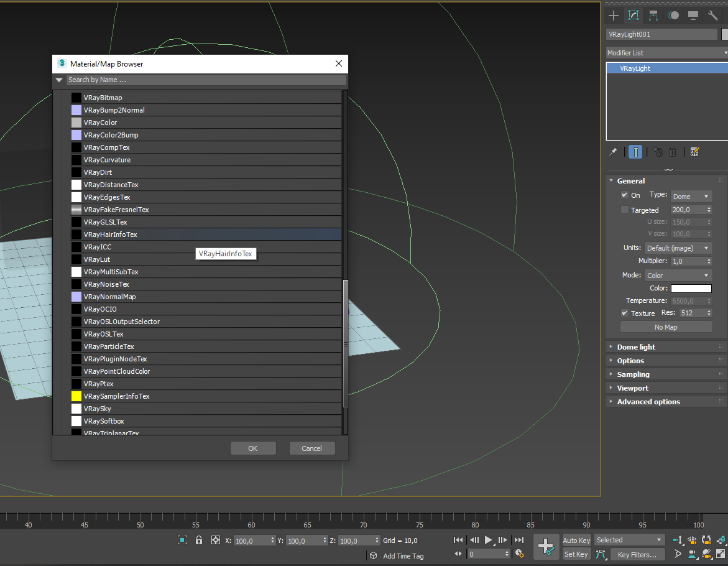This screenshot has width=728, height=566.
Task: Click the Pan/Walk view navigation icon
Action: click(x=692, y=554)
